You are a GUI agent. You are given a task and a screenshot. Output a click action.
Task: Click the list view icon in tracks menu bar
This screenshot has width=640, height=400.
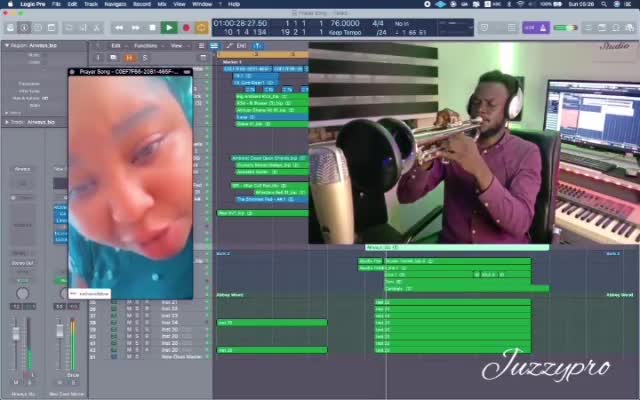[201, 46]
